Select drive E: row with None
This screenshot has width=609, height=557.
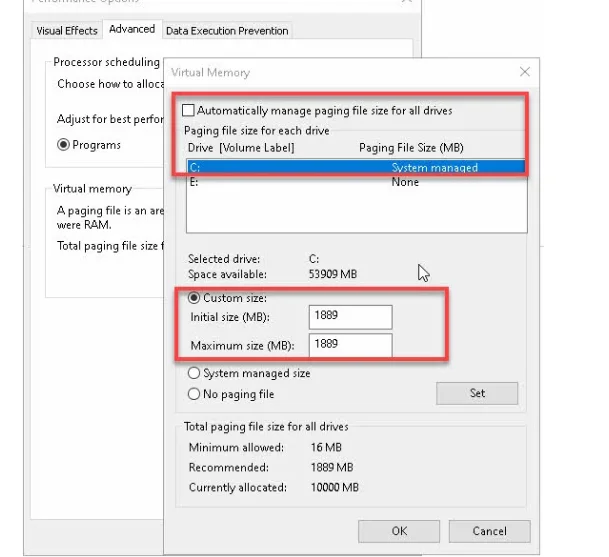click(x=356, y=182)
